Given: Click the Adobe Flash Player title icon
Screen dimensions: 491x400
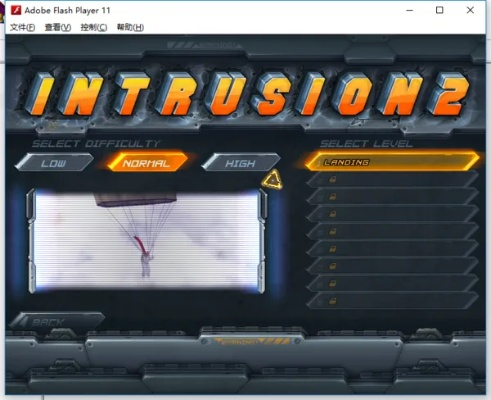Looking at the screenshot, I should tap(16, 10).
